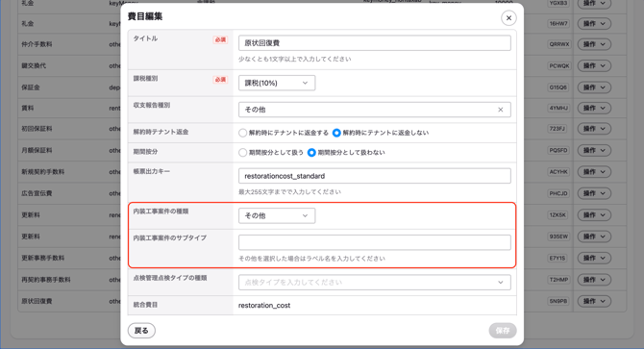Click 再契約事務手数料 in the background table
644x349 pixels.
point(46,280)
